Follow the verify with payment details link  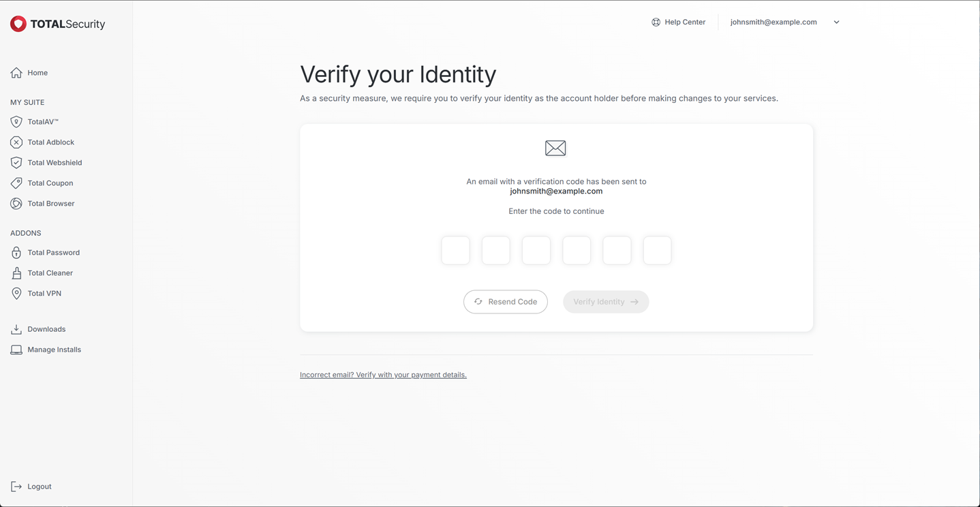(x=383, y=375)
